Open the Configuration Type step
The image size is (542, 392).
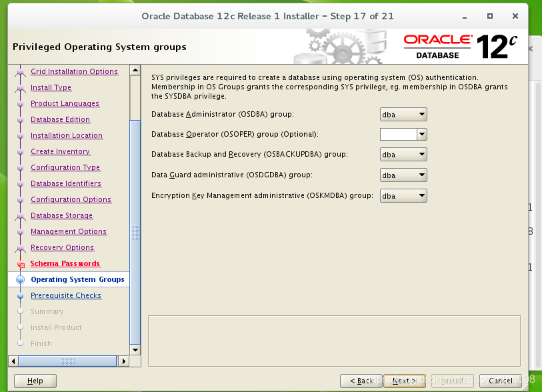click(x=65, y=167)
